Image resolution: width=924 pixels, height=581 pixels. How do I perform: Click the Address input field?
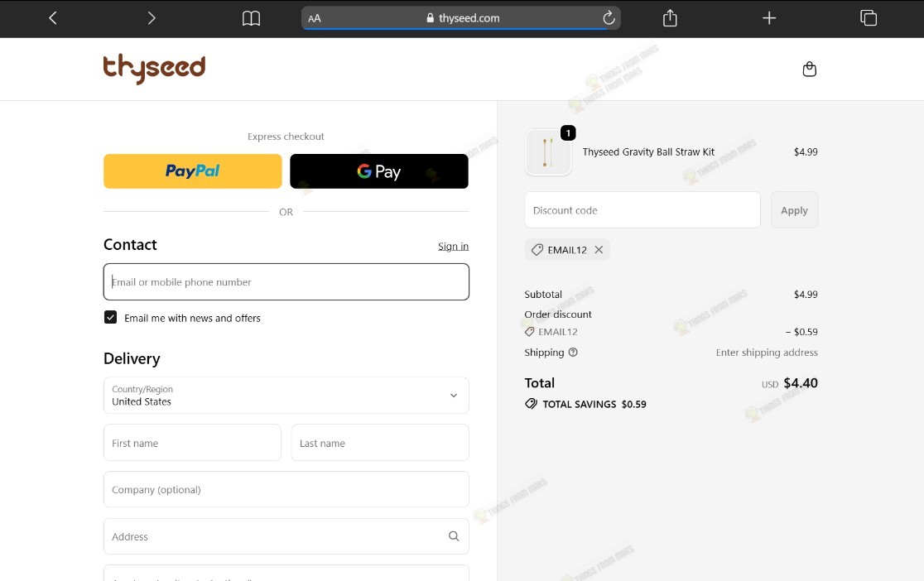click(286, 536)
